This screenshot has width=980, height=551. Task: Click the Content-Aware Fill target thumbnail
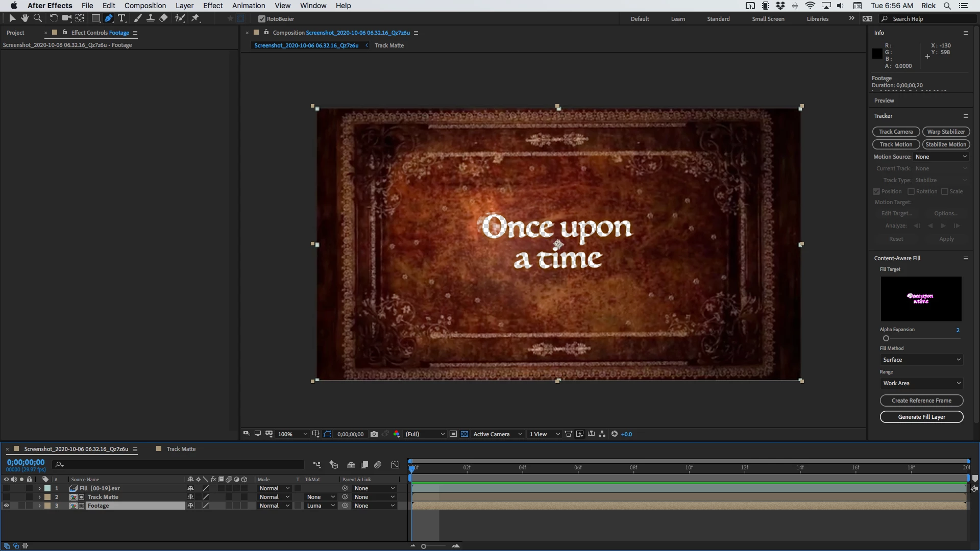coord(921,299)
